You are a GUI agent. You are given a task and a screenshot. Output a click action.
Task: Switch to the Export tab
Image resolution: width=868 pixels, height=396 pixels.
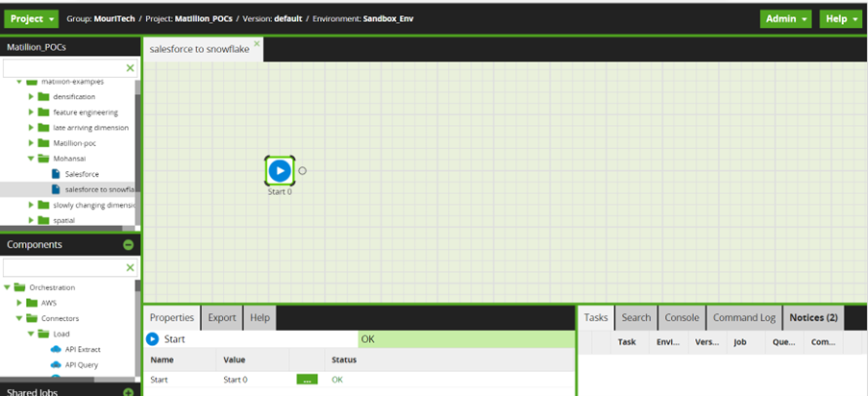tap(222, 317)
